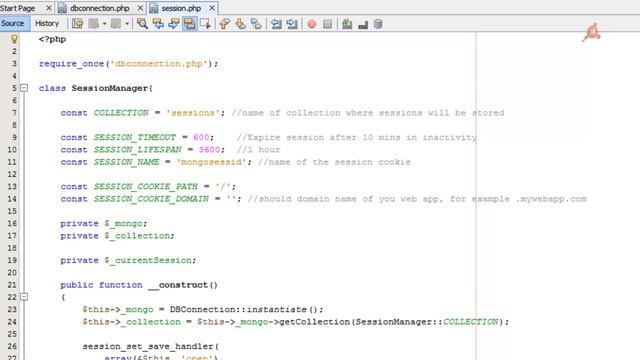The width and height of the screenshot is (640, 360).
Task: Click SESSION_TIMEOUT constant name
Action: point(135,137)
